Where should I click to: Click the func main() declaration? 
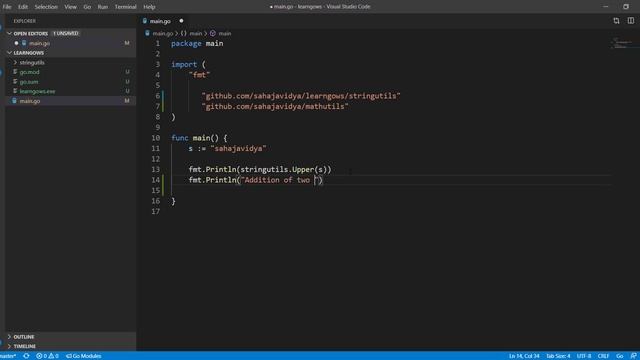[x=199, y=138]
